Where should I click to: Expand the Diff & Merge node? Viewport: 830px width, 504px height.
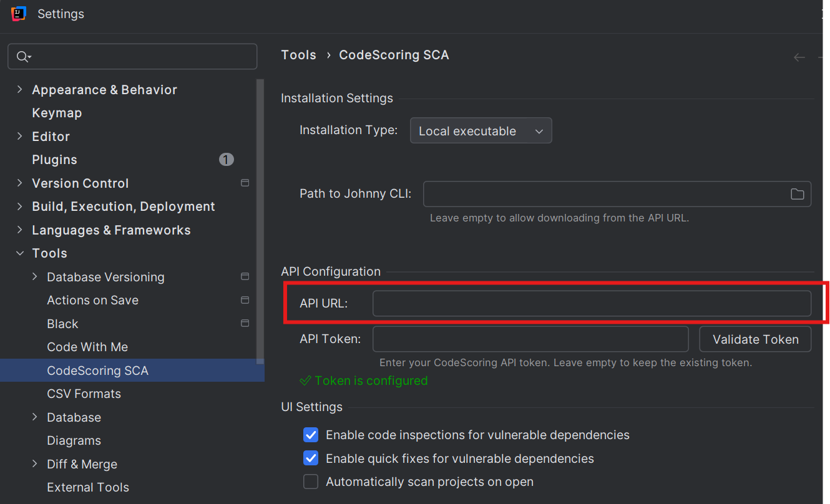35,463
